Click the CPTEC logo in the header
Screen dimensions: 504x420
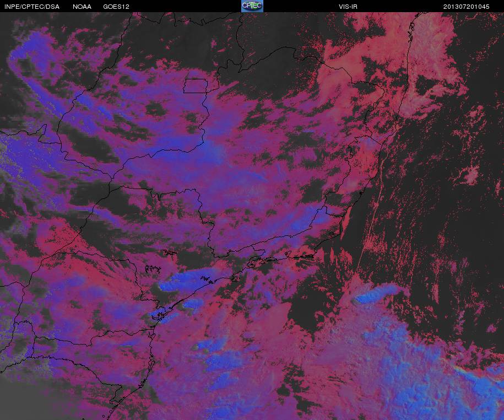coord(252,6)
